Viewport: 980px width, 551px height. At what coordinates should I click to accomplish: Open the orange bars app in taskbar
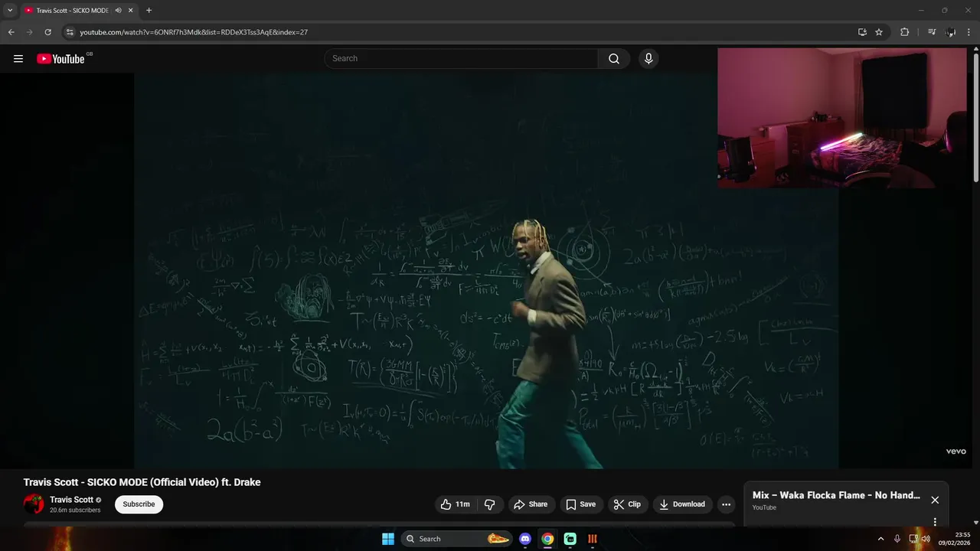[x=593, y=539]
